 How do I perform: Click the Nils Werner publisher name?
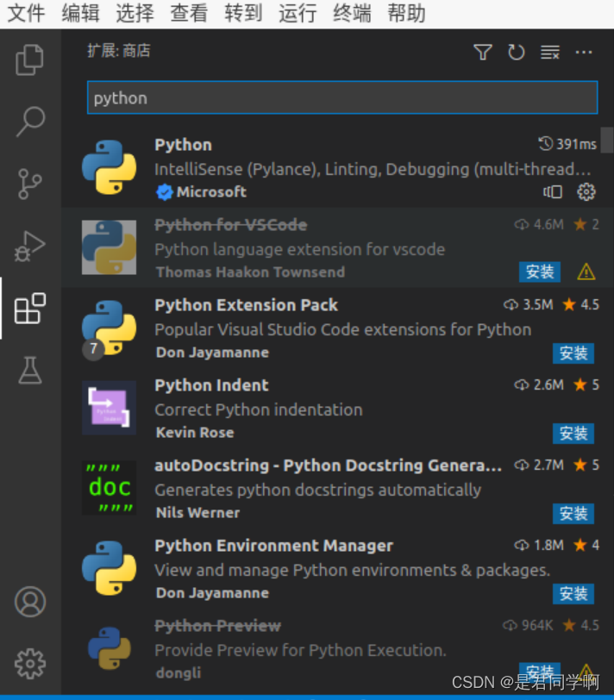click(197, 512)
